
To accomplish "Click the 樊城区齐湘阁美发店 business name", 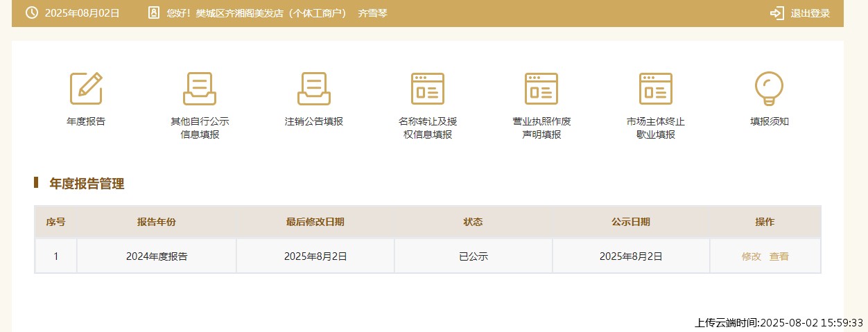I will coord(239,13).
